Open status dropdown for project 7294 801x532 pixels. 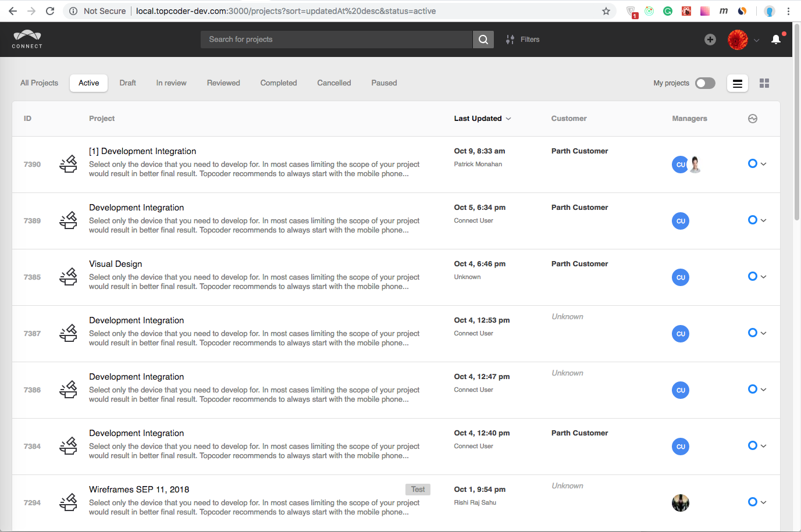[x=757, y=502]
